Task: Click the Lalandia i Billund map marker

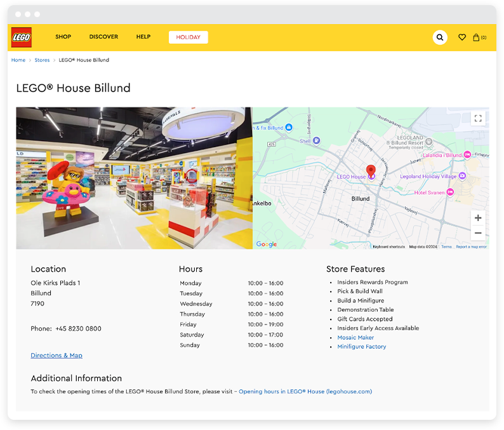Action: point(467,155)
